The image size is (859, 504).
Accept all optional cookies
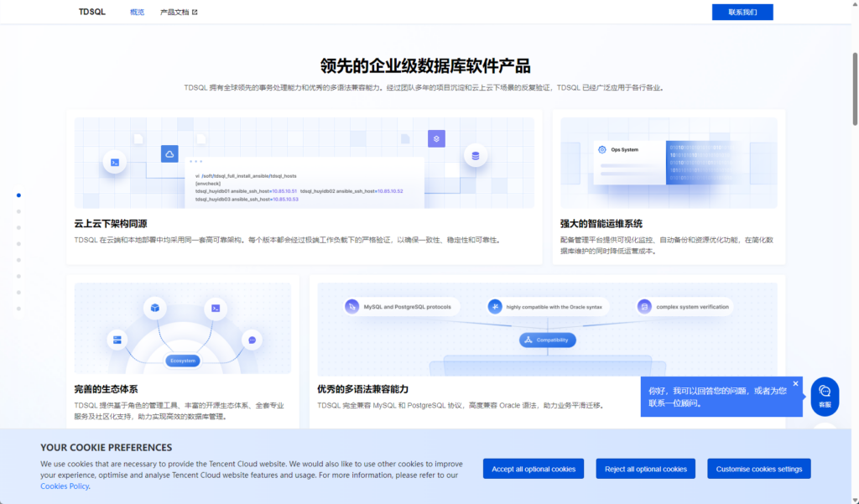533,469
